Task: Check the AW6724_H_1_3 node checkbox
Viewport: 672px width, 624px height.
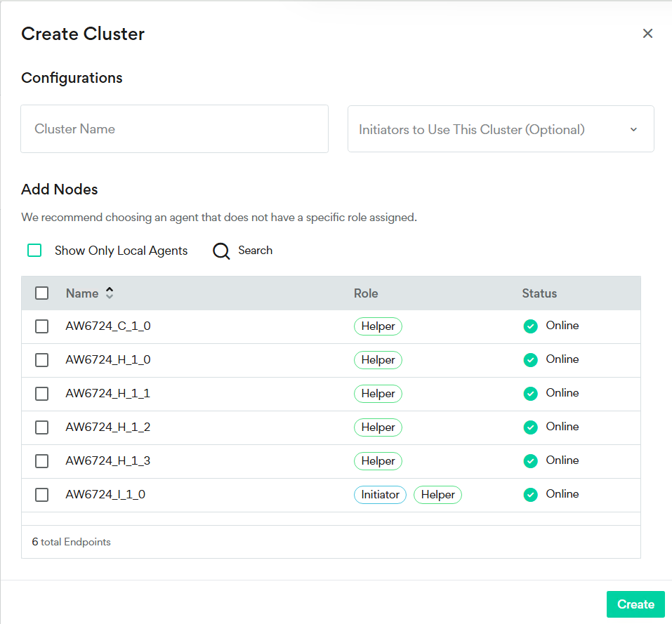Action: click(42, 461)
